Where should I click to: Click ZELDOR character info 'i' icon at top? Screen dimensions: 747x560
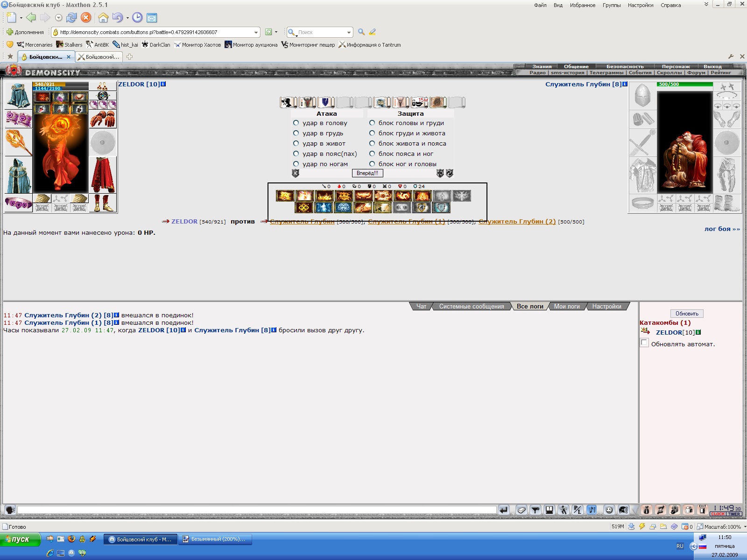[163, 84]
